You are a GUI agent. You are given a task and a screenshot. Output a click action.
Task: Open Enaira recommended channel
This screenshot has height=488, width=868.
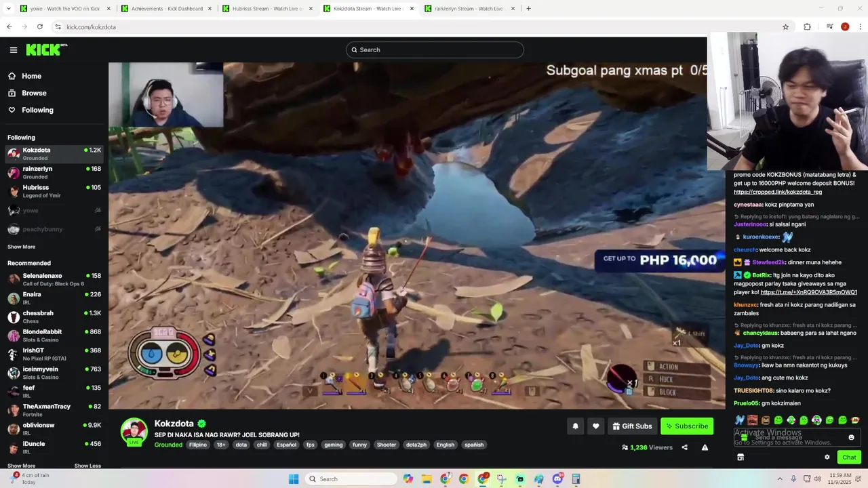[x=54, y=298]
